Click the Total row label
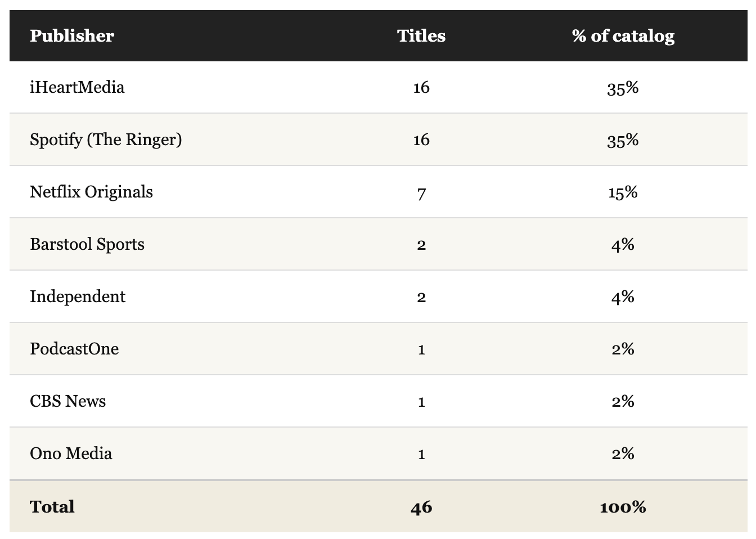This screenshot has width=756, height=539. coord(52,506)
